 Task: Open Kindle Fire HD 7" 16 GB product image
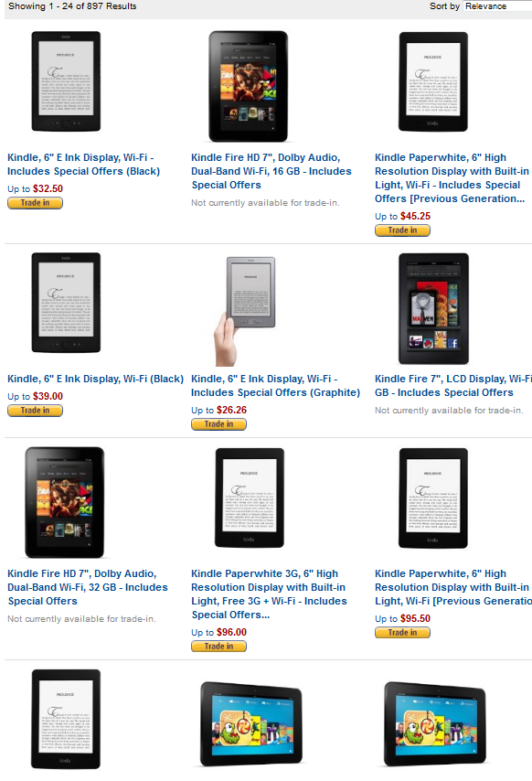249,86
